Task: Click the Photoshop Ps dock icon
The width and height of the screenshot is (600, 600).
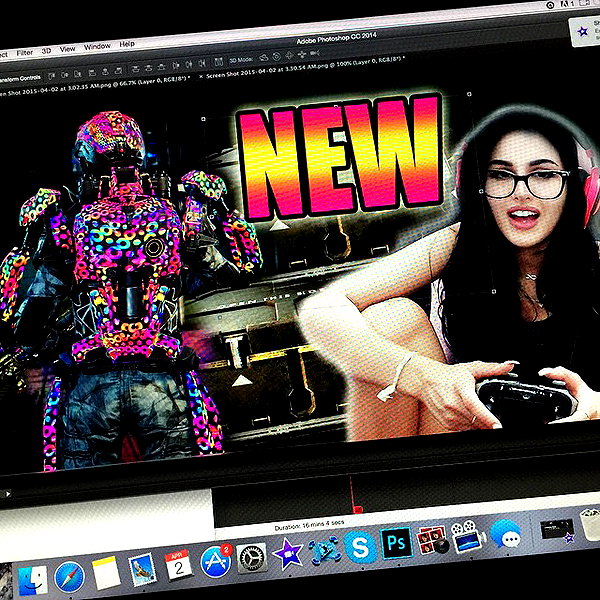Action: pos(397,543)
